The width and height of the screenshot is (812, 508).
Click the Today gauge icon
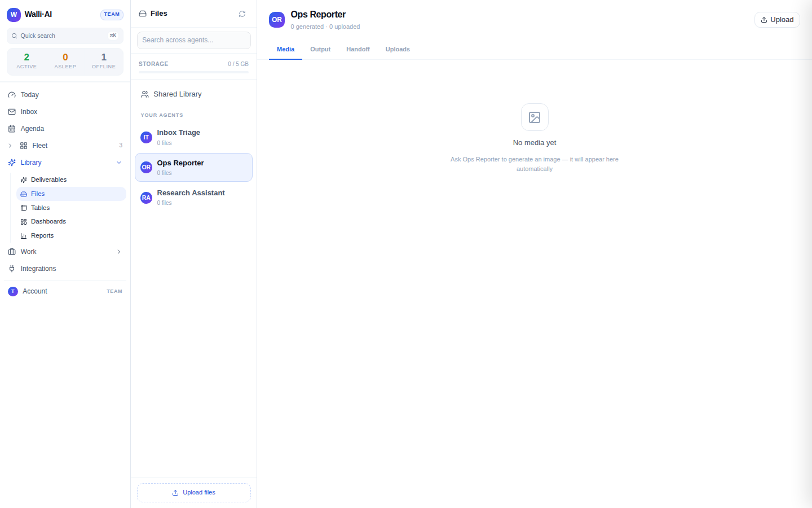point(12,95)
